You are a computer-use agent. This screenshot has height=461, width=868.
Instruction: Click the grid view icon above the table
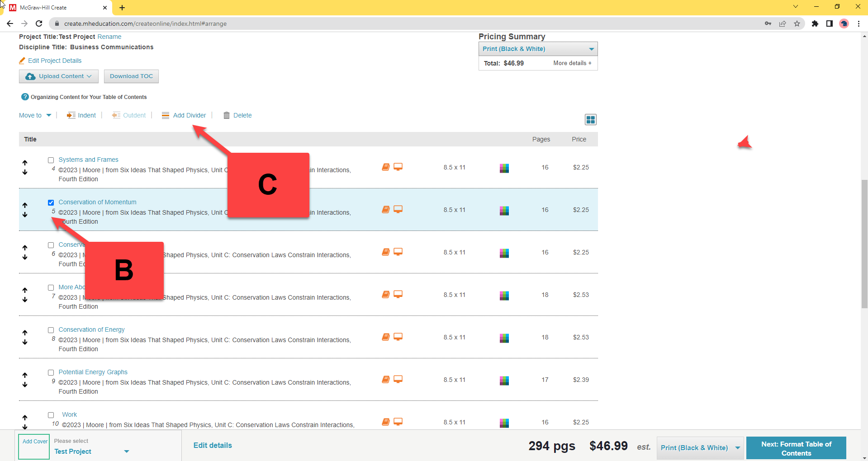[x=590, y=119]
